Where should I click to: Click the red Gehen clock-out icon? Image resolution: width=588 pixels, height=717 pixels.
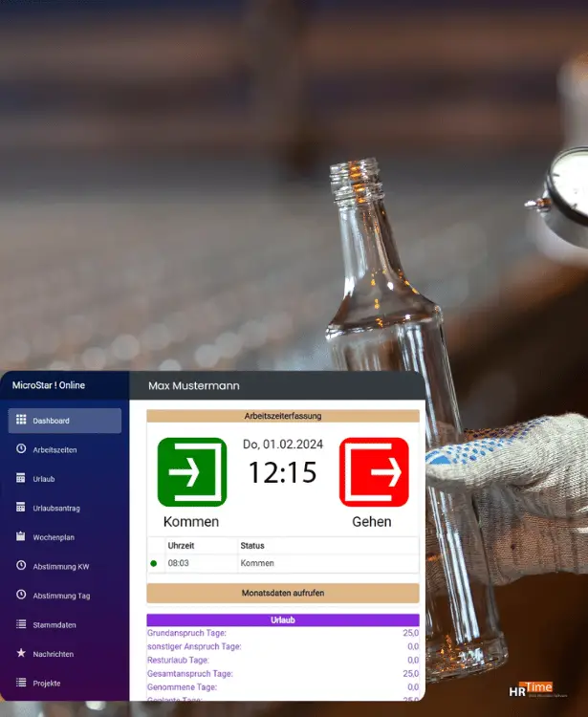(374, 472)
